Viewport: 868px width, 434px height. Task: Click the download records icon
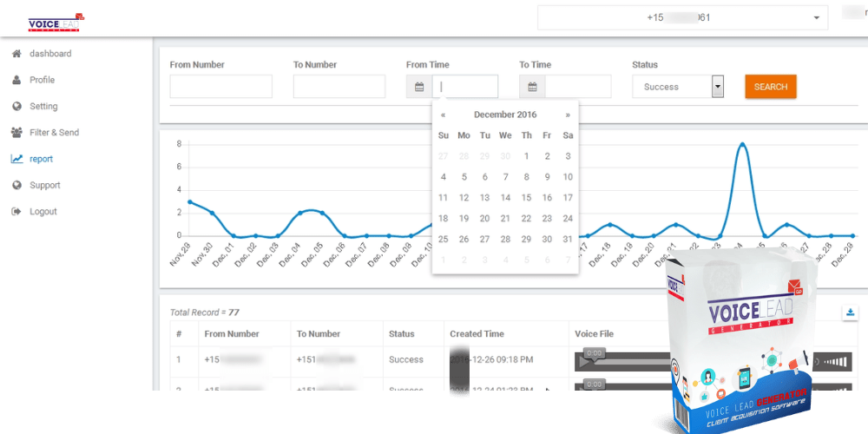pyautogui.click(x=850, y=312)
